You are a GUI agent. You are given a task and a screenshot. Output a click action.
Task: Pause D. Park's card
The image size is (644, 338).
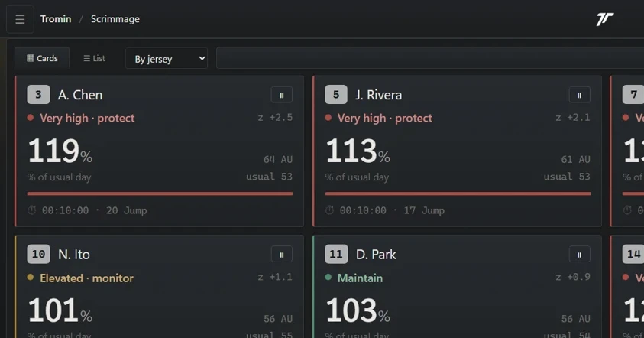pyautogui.click(x=580, y=255)
